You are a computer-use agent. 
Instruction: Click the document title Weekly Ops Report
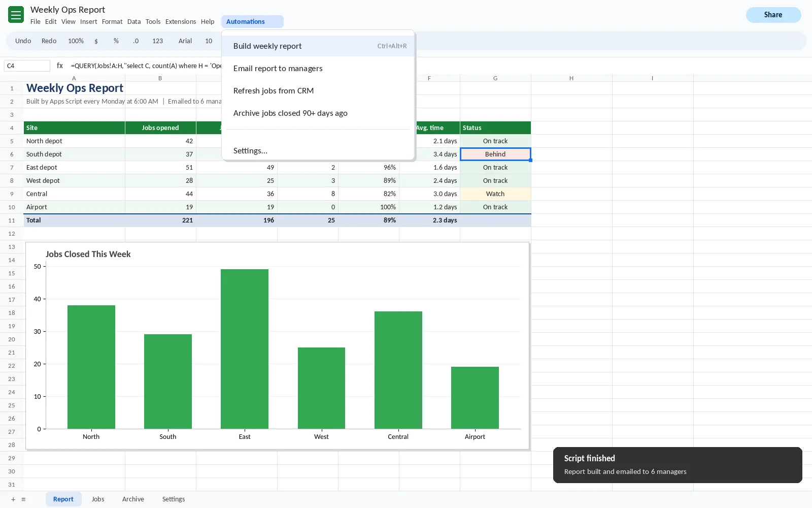click(x=67, y=10)
